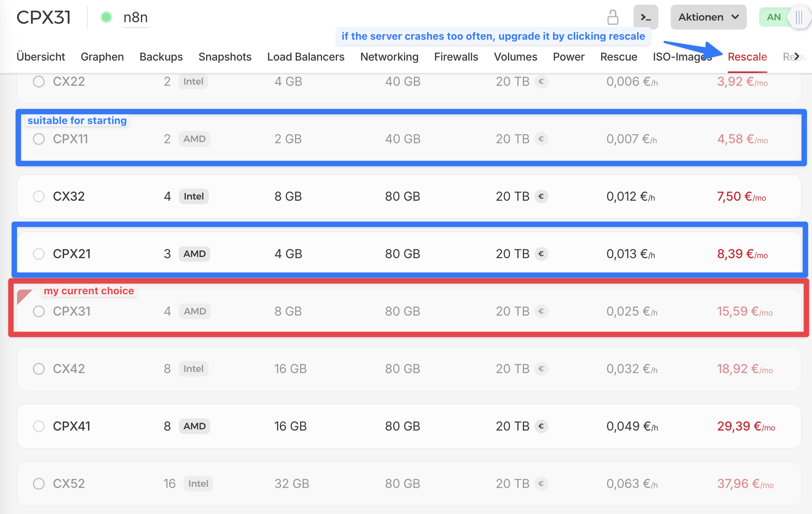Viewport: 812px width, 514px height.
Task: Edit the server name n8n
Action: click(135, 17)
